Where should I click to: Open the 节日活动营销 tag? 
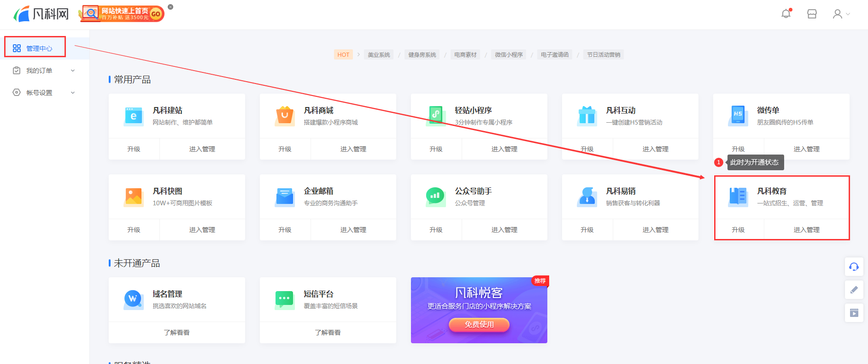click(x=604, y=54)
